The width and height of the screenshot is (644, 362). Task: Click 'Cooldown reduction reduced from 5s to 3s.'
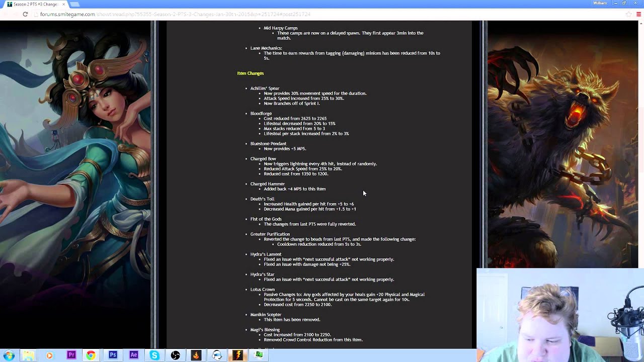coord(319,244)
